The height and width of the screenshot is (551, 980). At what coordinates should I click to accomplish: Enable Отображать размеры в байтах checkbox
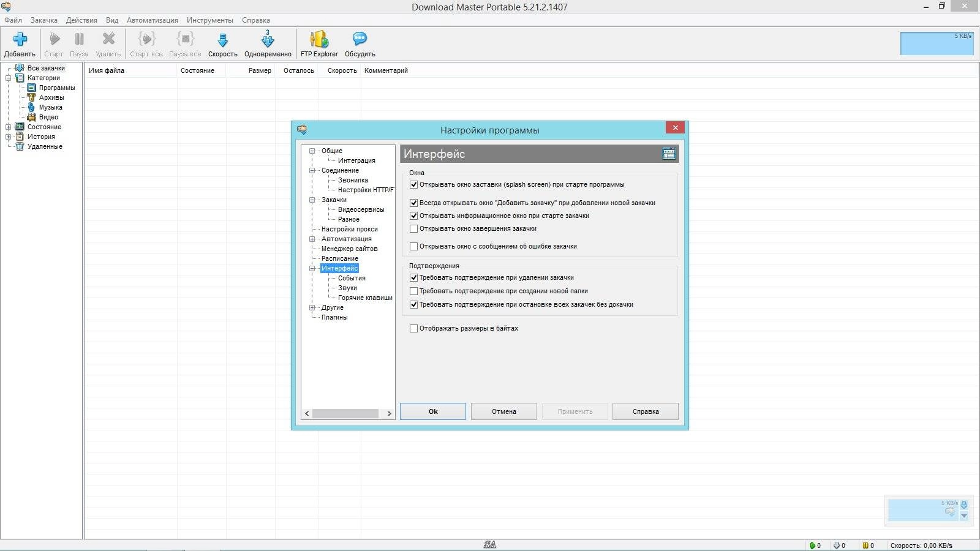(413, 328)
